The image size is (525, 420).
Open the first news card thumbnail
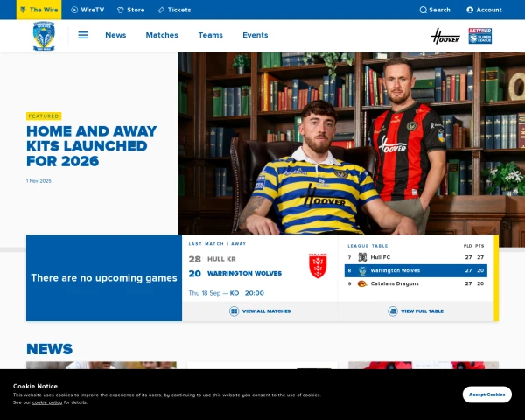(x=101, y=366)
